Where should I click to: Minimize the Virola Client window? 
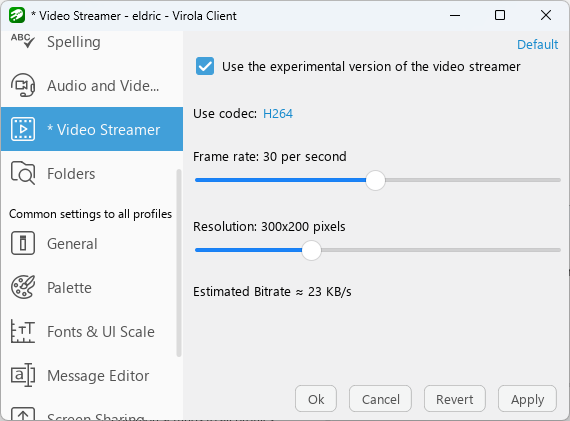click(455, 15)
